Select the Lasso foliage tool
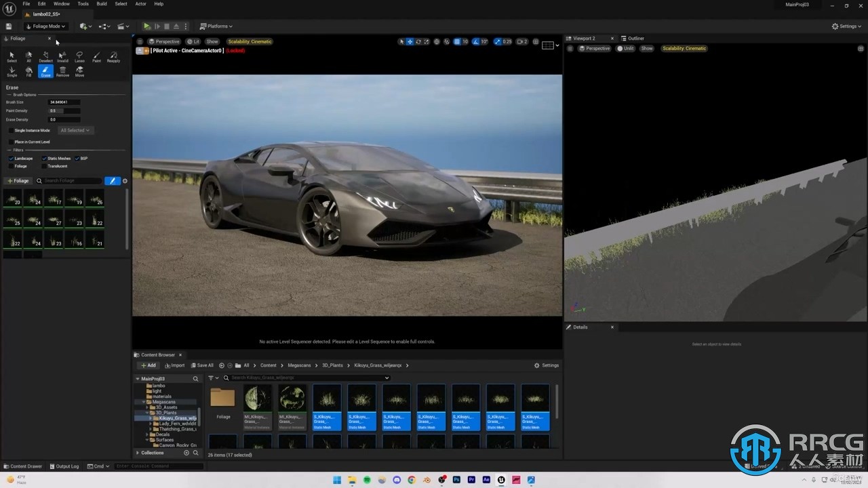The height and width of the screenshot is (488, 868). (79, 57)
